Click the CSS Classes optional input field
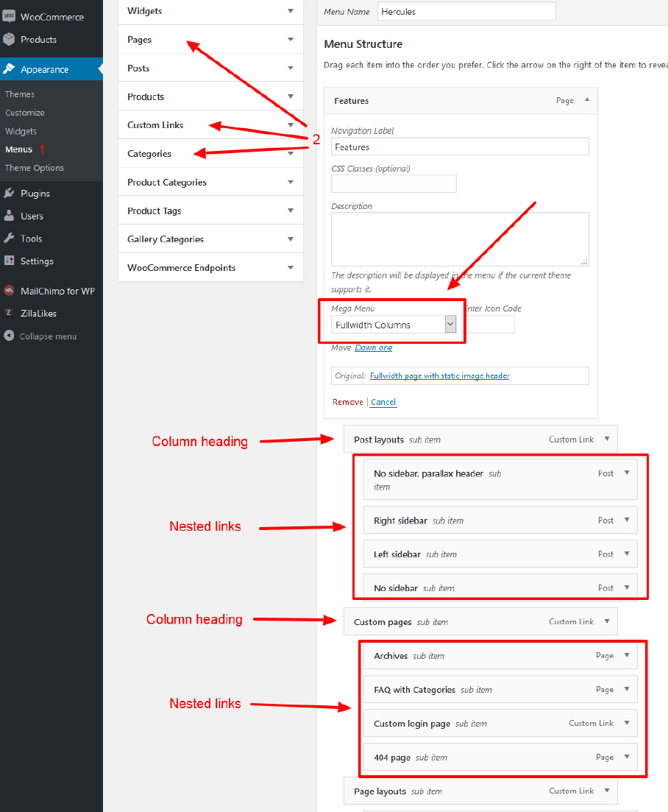Screen dimensions: 668x812 pyautogui.click(x=394, y=184)
